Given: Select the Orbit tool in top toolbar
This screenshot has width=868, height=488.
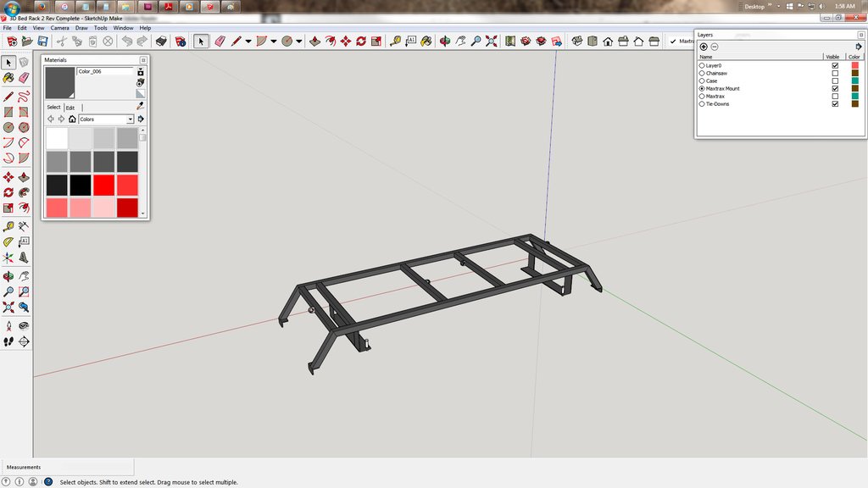Looking at the screenshot, I should tap(444, 41).
